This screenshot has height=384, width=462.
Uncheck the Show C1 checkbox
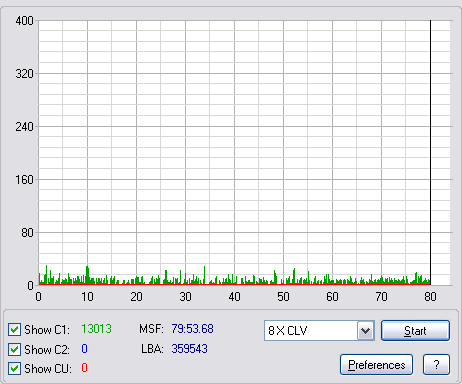pyautogui.click(x=14, y=330)
